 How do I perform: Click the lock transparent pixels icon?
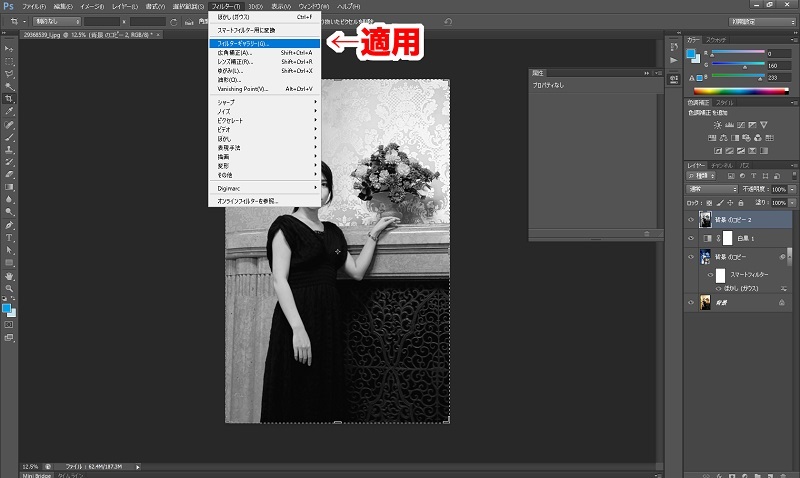[709, 203]
